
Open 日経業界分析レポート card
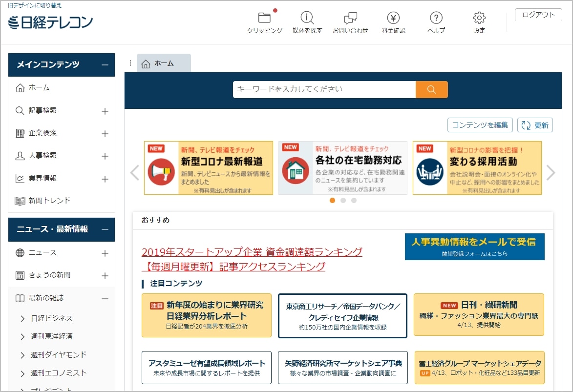point(207,315)
